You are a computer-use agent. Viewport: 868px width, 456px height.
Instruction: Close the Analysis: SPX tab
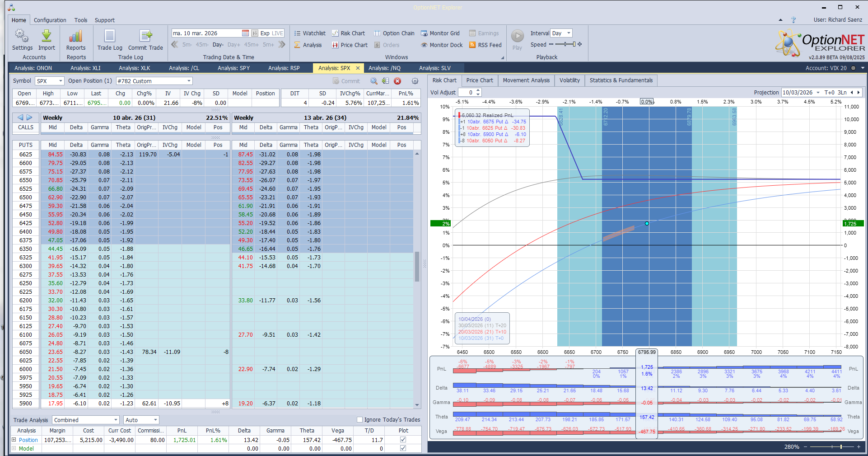[x=358, y=68]
